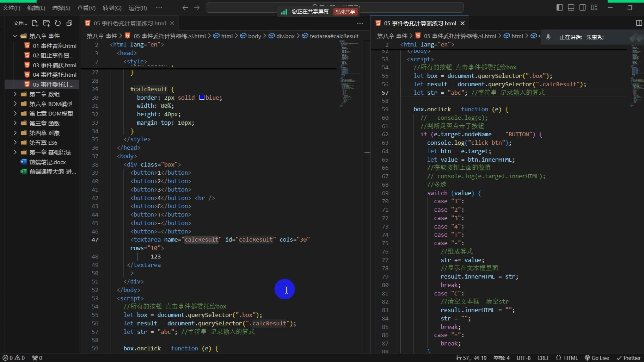
Task: Close the right editor tab 05 事件委托计算器练习.html
Action: 462,23
